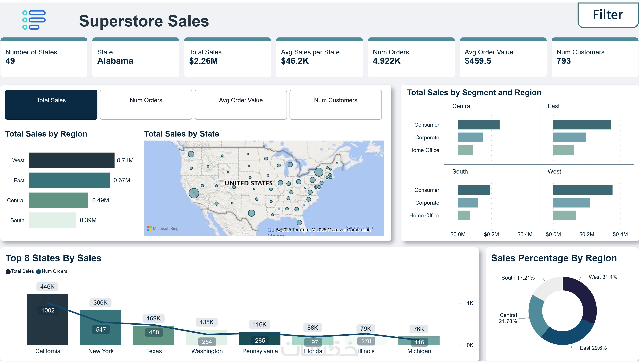Click the Texas bubble on the map
The image size is (639, 364).
251,213
